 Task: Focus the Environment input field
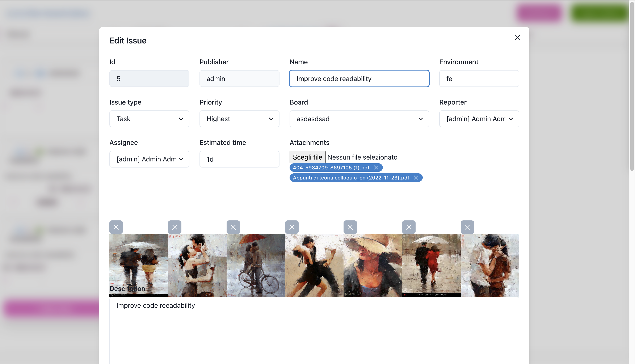(x=479, y=79)
